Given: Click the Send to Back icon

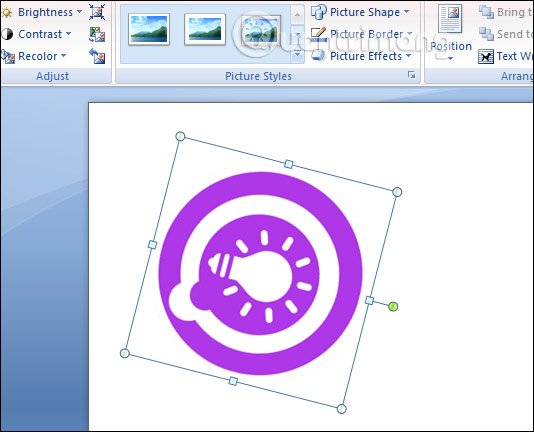Looking at the screenshot, I should [x=486, y=34].
